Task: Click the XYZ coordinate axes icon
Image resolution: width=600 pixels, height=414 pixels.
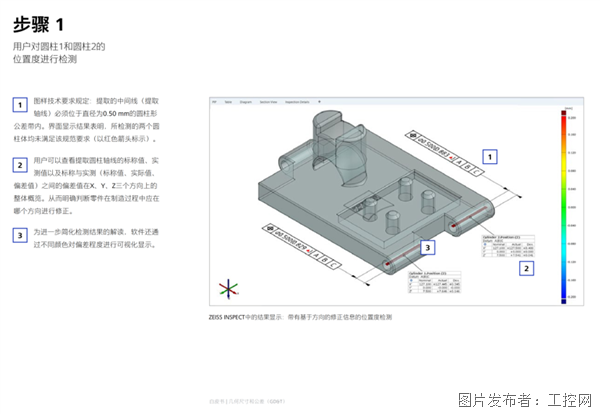Action: click(228, 289)
